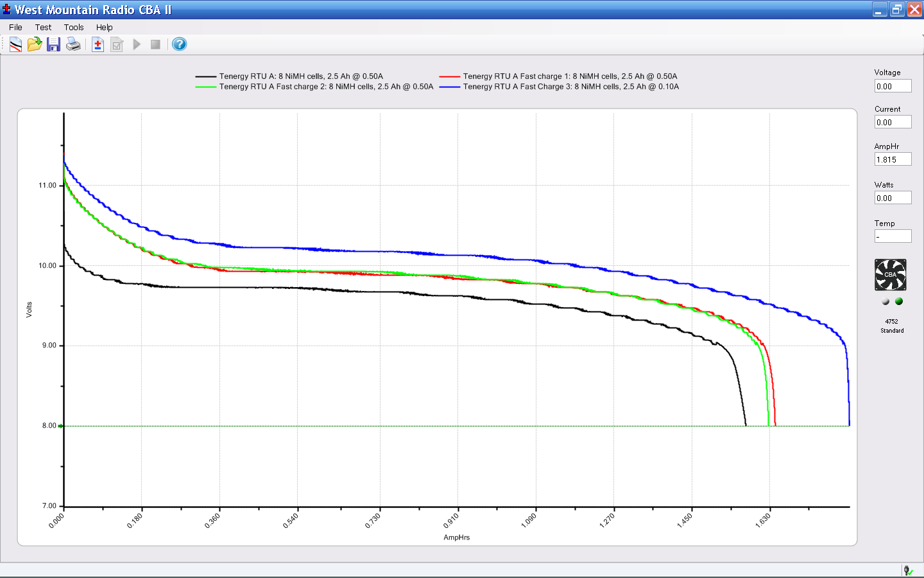Open a saved test file via folder icon
The width and height of the screenshot is (924, 578).
35,44
